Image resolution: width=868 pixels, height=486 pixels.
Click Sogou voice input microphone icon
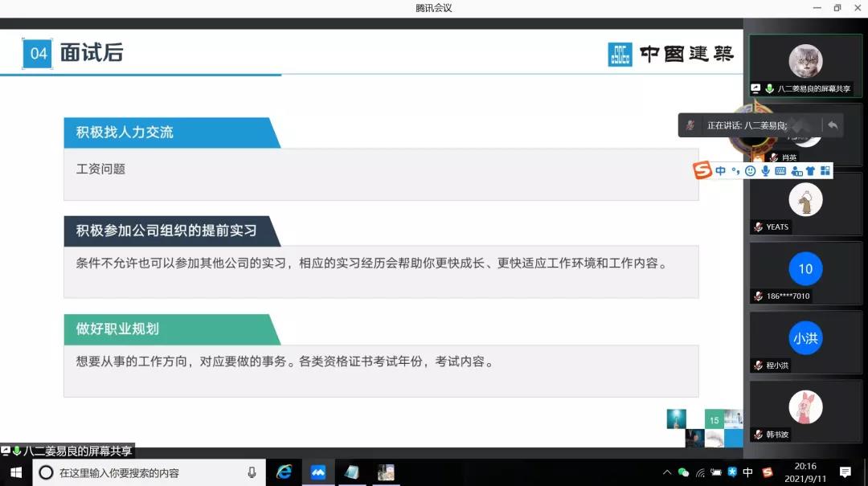coord(765,170)
